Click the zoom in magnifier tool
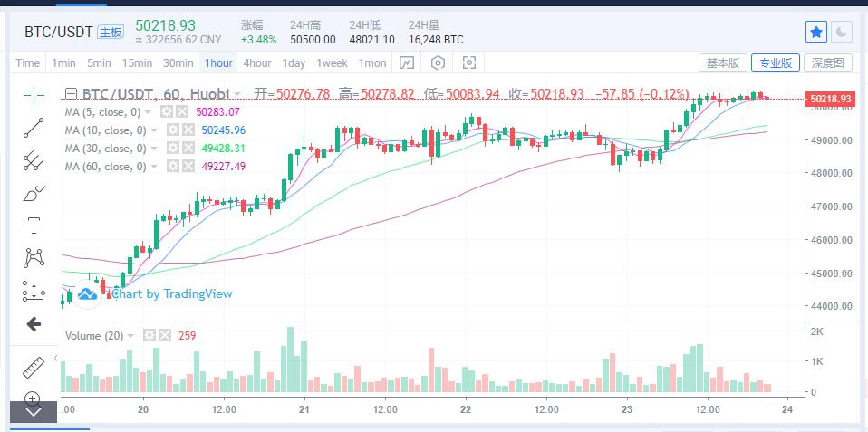This screenshot has height=432, width=868. tap(32, 398)
